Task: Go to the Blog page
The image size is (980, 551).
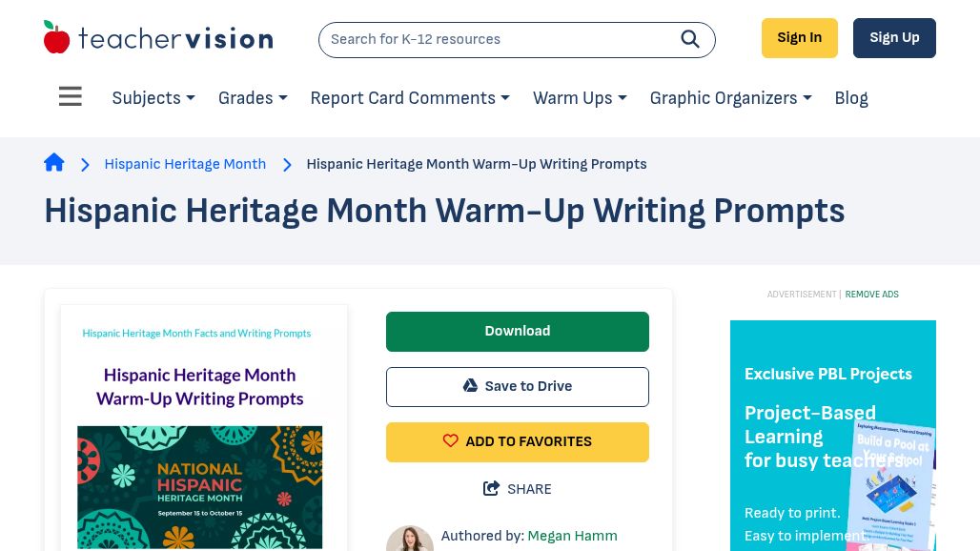Action: coord(851,98)
